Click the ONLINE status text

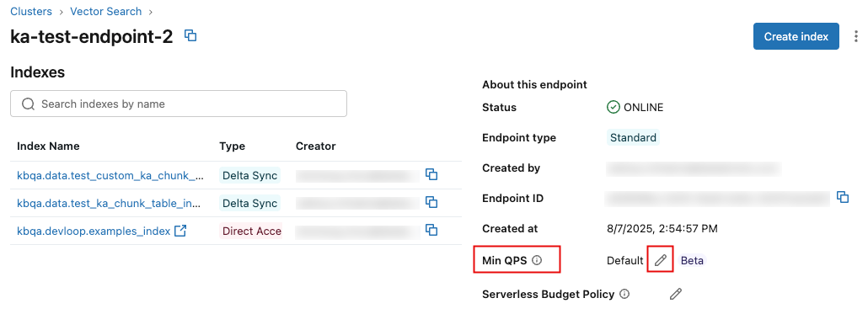[643, 107]
